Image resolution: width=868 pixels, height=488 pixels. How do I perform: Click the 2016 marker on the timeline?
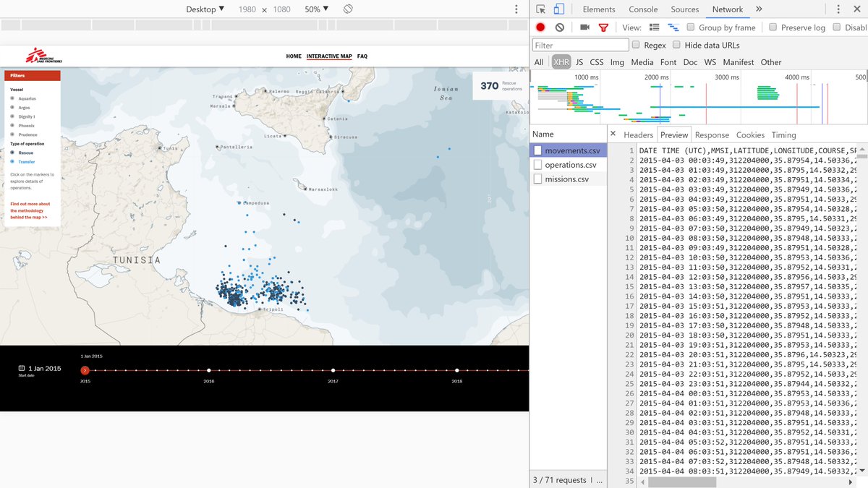pos(209,370)
